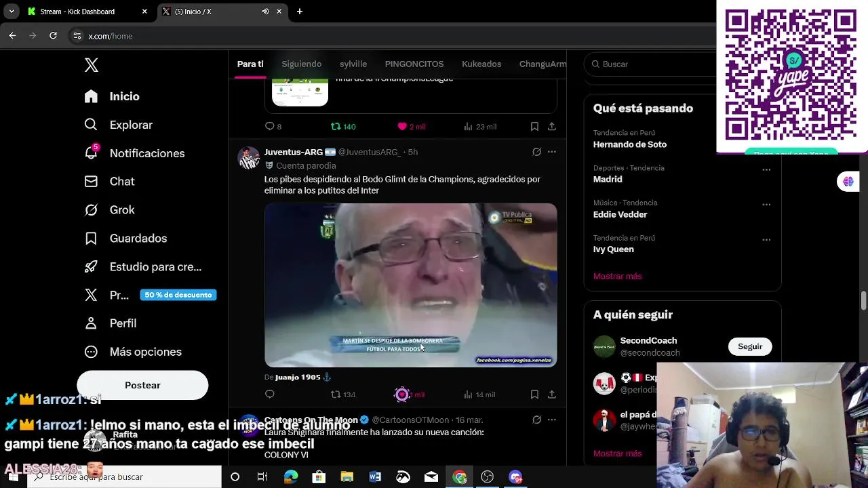Click the 50 % de descuento badge
Viewport: 868px width, 488px height.
(178, 295)
